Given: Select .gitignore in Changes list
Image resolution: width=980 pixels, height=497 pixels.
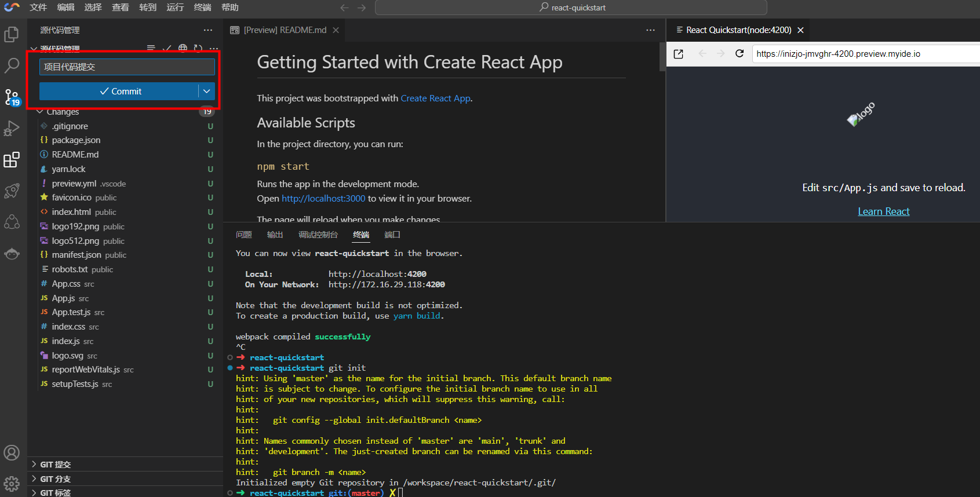Looking at the screenshot, I should 125,126.
